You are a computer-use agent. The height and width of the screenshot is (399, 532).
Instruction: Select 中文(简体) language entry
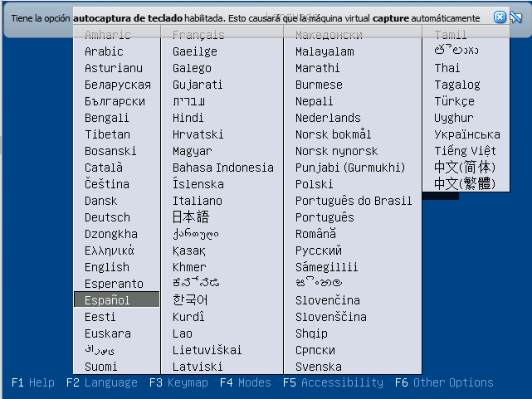[465, 168]
